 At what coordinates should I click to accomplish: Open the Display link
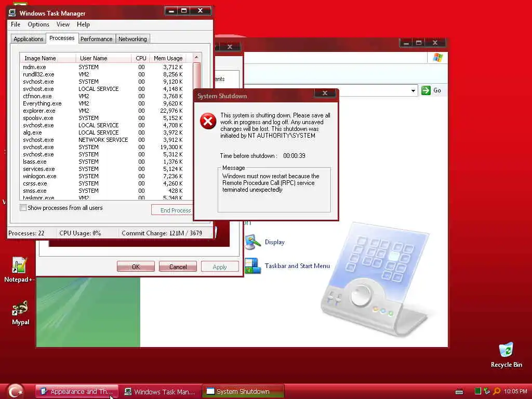274,242
